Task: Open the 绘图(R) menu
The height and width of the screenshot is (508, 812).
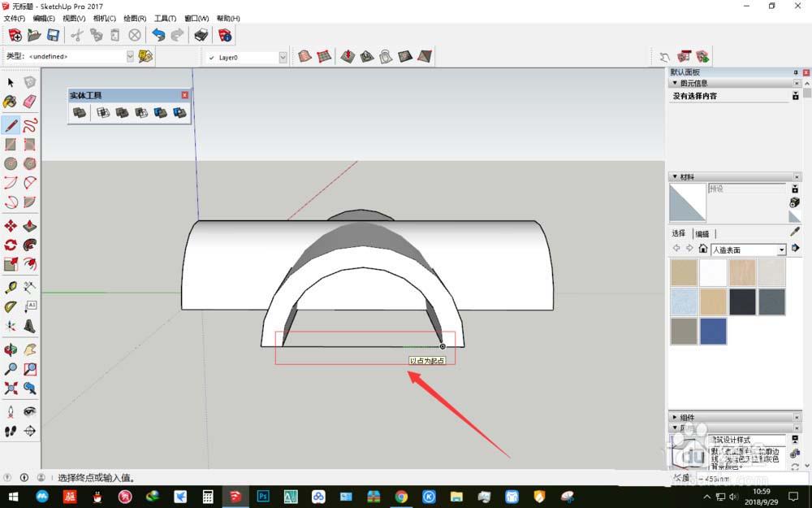Action: pyautogui.click(x=135, y=18)
